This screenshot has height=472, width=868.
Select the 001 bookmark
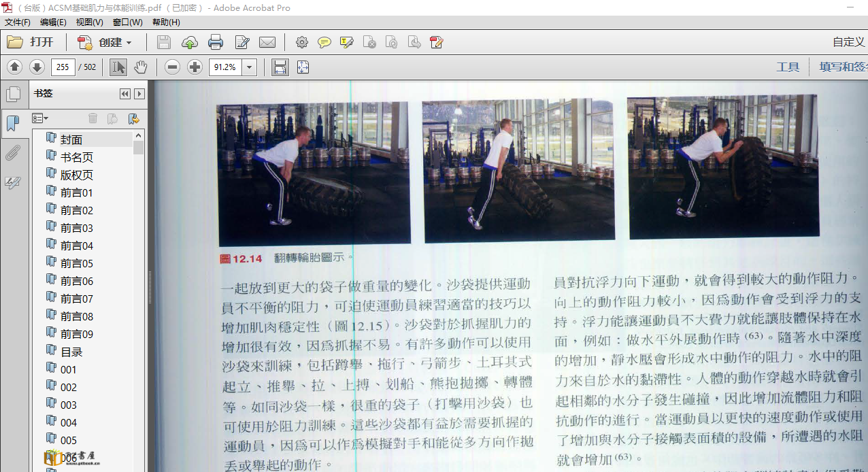point(69,369)
